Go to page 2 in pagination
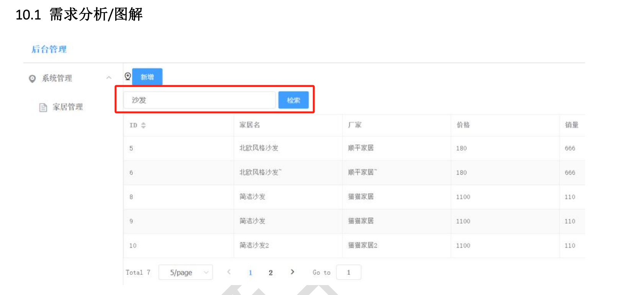The height and width of the screenshot is (295, 644). tap(271, 272)
